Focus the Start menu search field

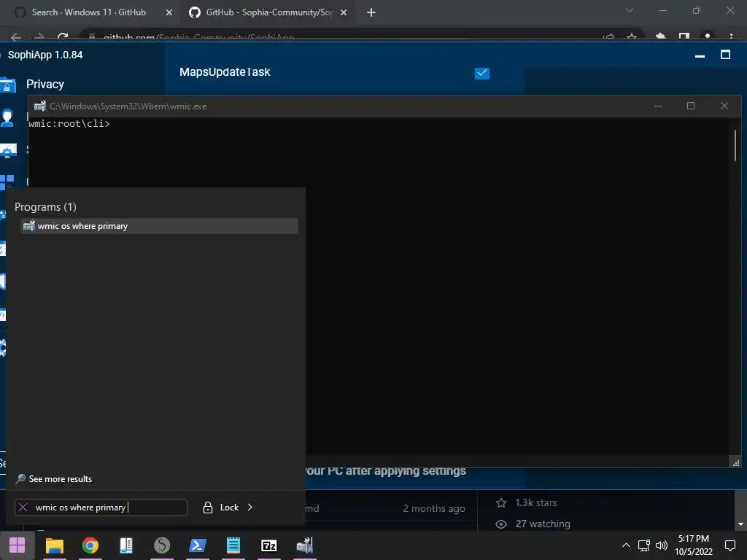(101, 507)
